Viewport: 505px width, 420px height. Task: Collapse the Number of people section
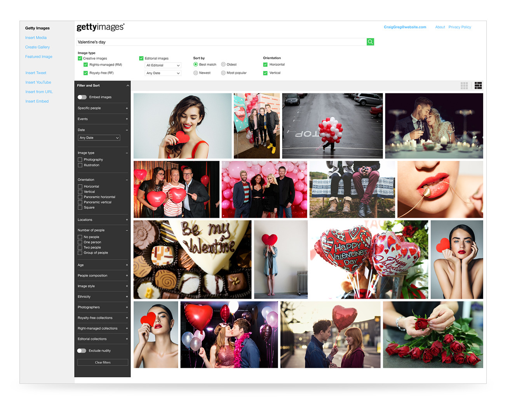[x=127, y=230]
